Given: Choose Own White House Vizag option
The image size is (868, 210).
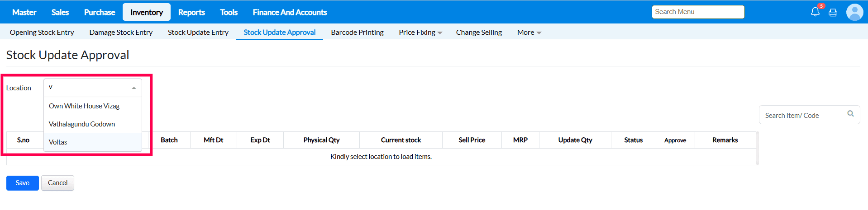Looking at the screenshot, I should 84,106.
